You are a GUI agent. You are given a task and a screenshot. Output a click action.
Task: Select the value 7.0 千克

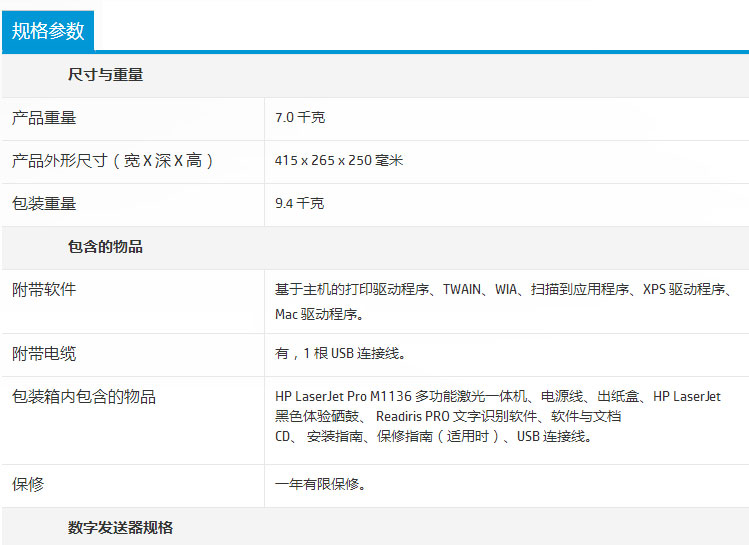coord(300,118)
